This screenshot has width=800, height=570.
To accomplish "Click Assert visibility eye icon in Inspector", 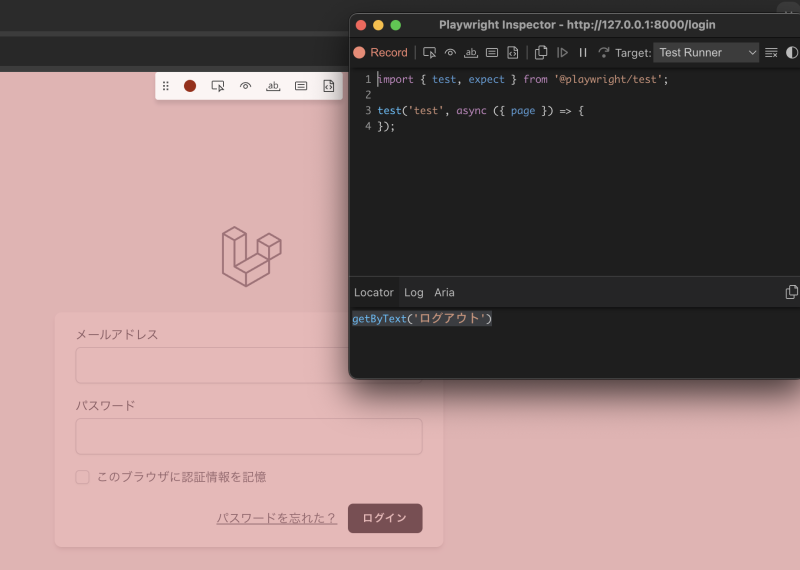I will (x=450, y=53).
